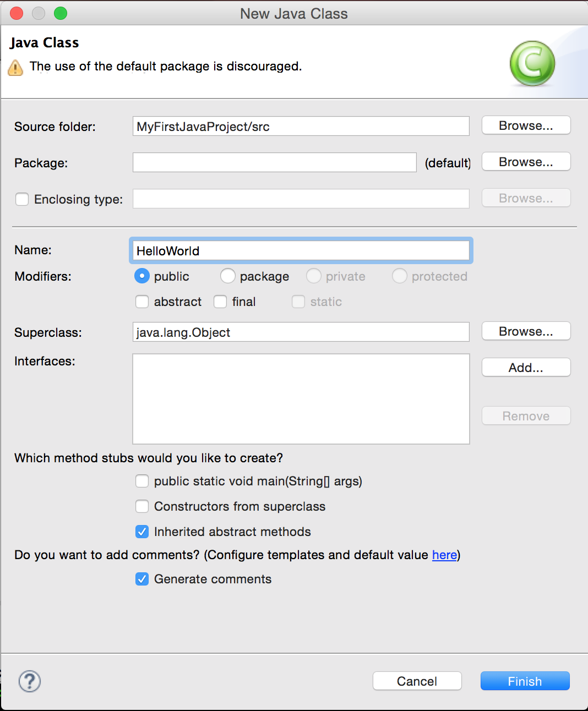Click the Superclass field java.lang.Object
The image size is (588, 711).
[301, 332]
